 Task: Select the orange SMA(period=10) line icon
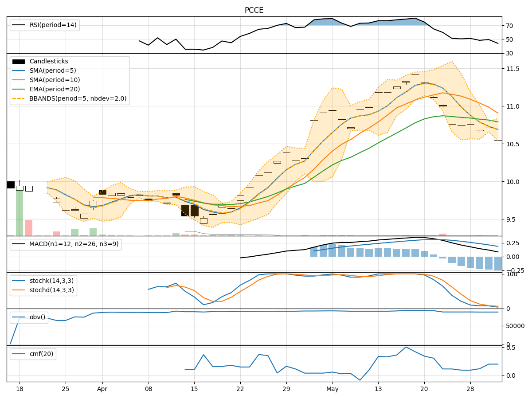coord(19,80)
